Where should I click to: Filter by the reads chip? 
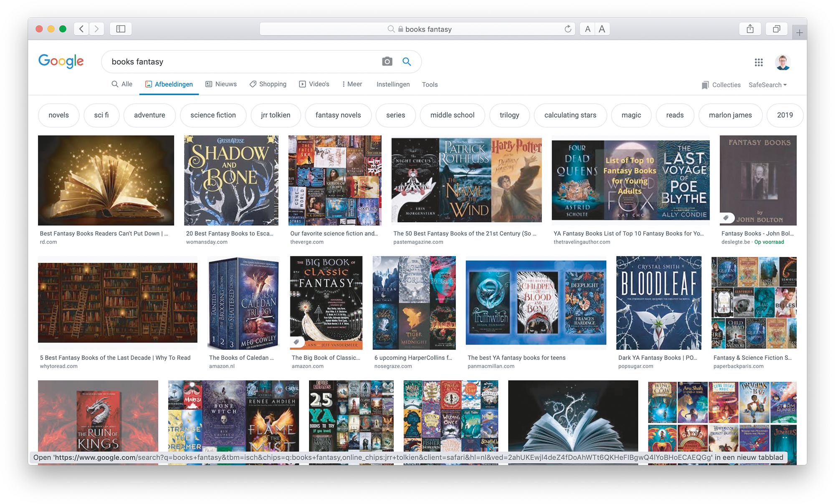[675, 115]
